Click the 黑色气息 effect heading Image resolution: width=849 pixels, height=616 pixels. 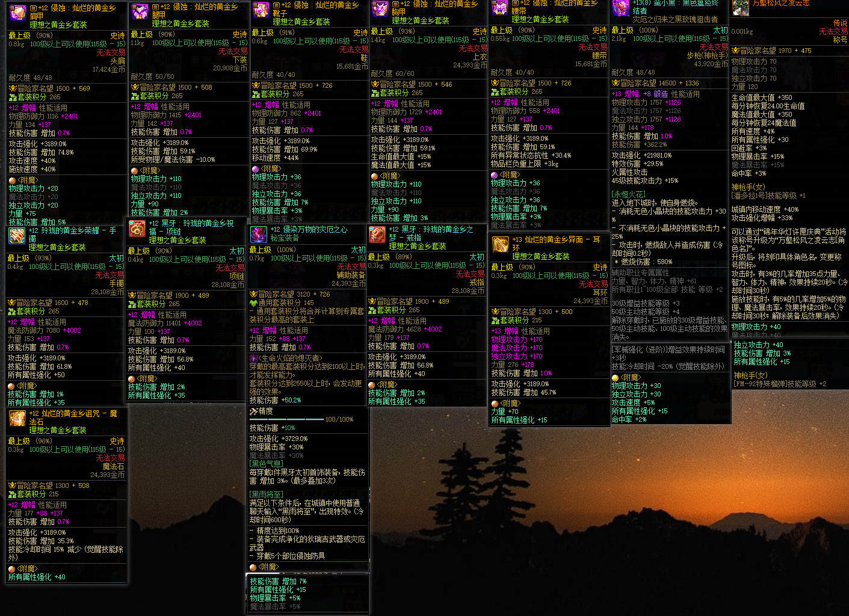pyautogui.click(x=266, y=464)
